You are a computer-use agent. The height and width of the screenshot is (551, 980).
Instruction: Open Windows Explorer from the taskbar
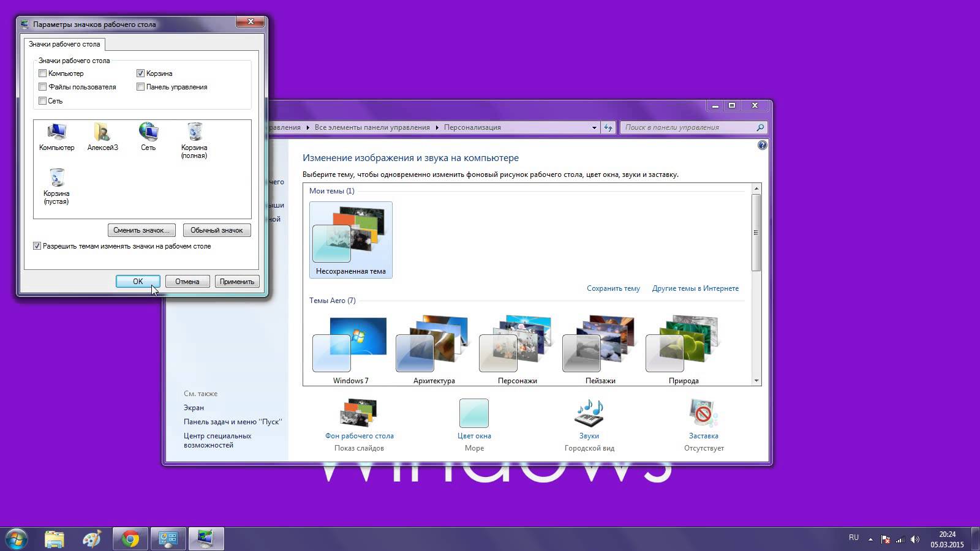coord(55,539)
